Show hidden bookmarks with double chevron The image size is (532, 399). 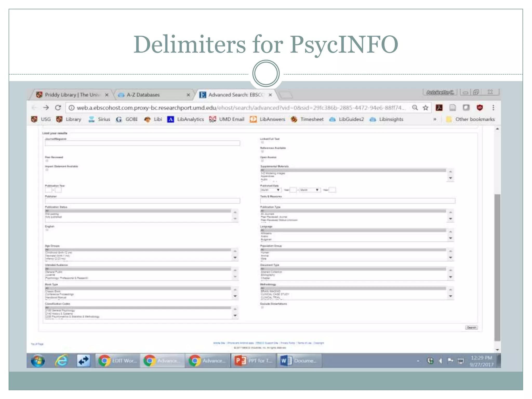pyautogui.click(x=435, y=119)
